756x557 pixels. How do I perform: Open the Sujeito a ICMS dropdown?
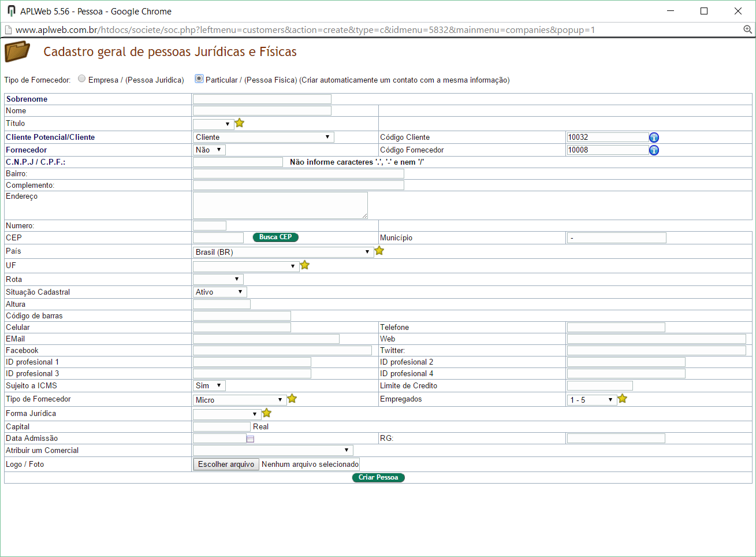(209, 385)
